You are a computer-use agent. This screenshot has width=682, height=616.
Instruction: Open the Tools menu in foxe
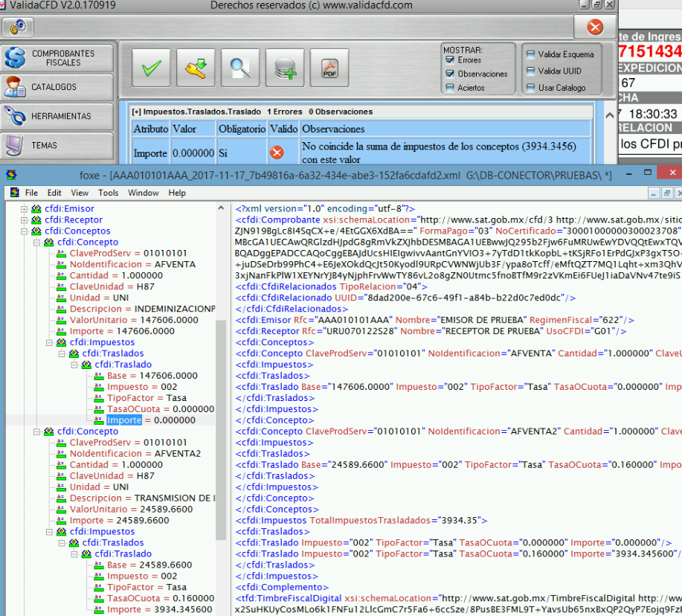109,193
